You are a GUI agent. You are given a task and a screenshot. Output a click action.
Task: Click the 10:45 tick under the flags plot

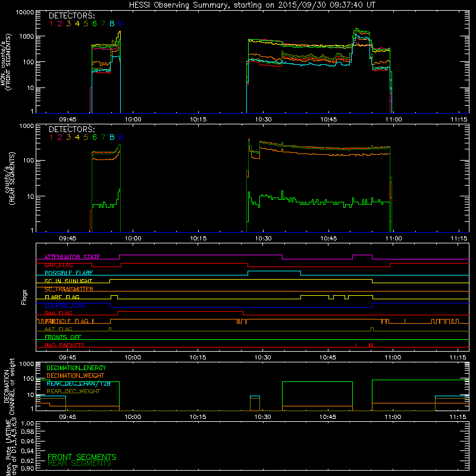pyautogui.click(x=328, y=358)
